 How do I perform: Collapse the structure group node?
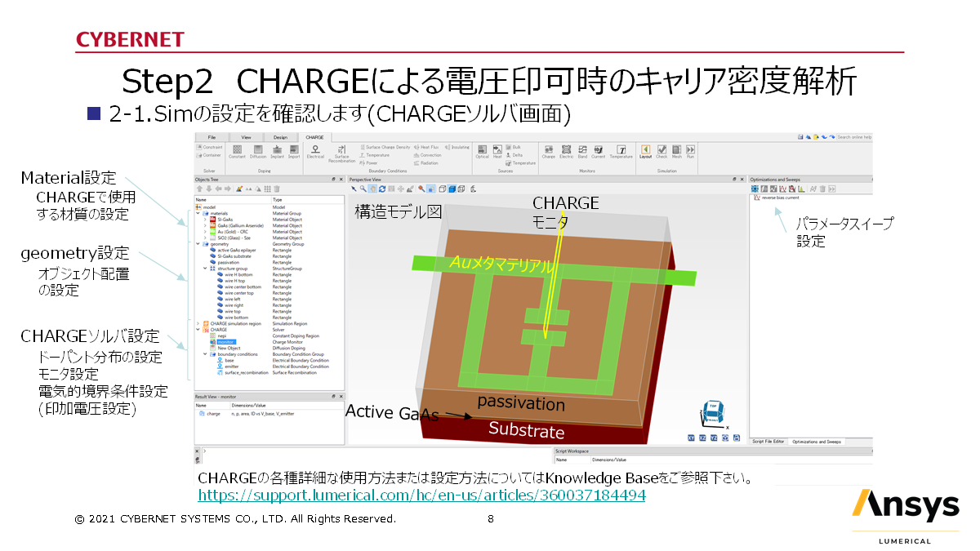point(204,268)
